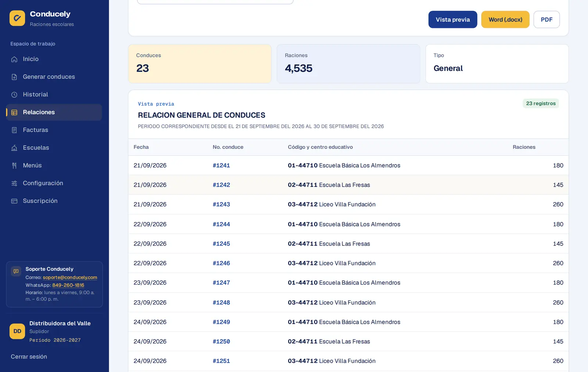Image resolution: width=588 pixels, height=372 pixels.
Task: Select the Generar conduces document icon
Action: point(14,77)
